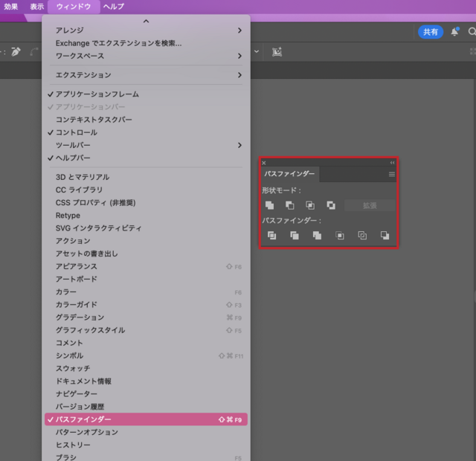Image resolution: width=476 pixels, height=461 pixels.
Task: Click the menu scroll-up arrow at top
Action: (x=146, y=21)
